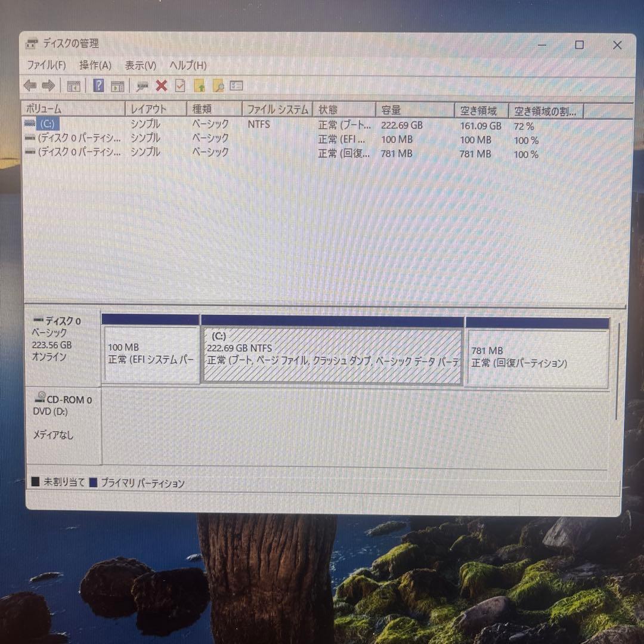The width and height of the screenshot is (644, 644).
Task: Toggle the console tree pane icon
Action: [x=73, y=85]
